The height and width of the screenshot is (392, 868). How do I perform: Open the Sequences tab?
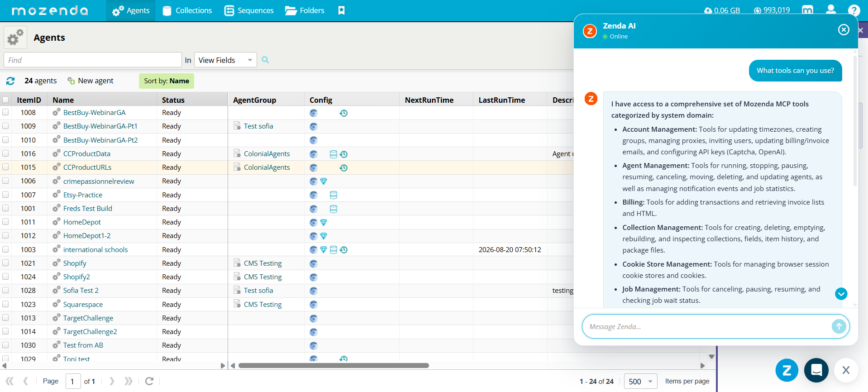(x=249, y=10)
